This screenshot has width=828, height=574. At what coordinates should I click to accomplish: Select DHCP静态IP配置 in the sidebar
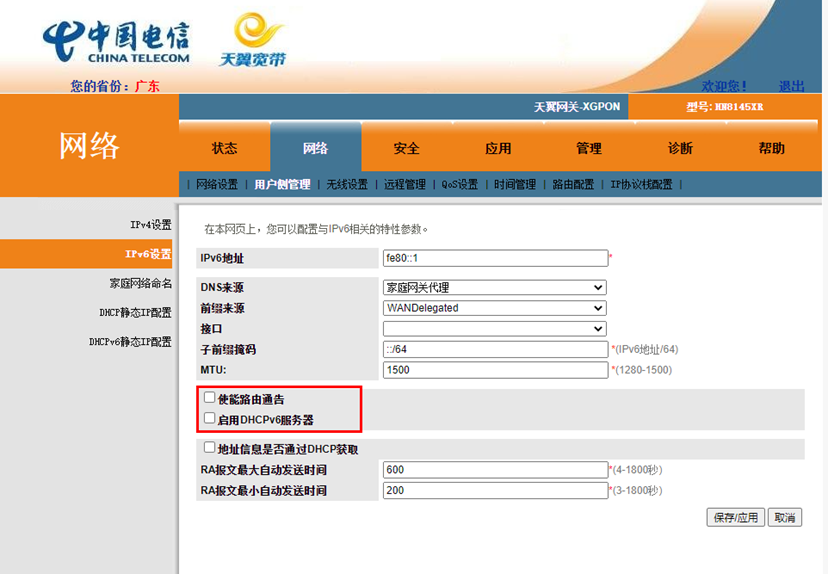tap(135, 312)
